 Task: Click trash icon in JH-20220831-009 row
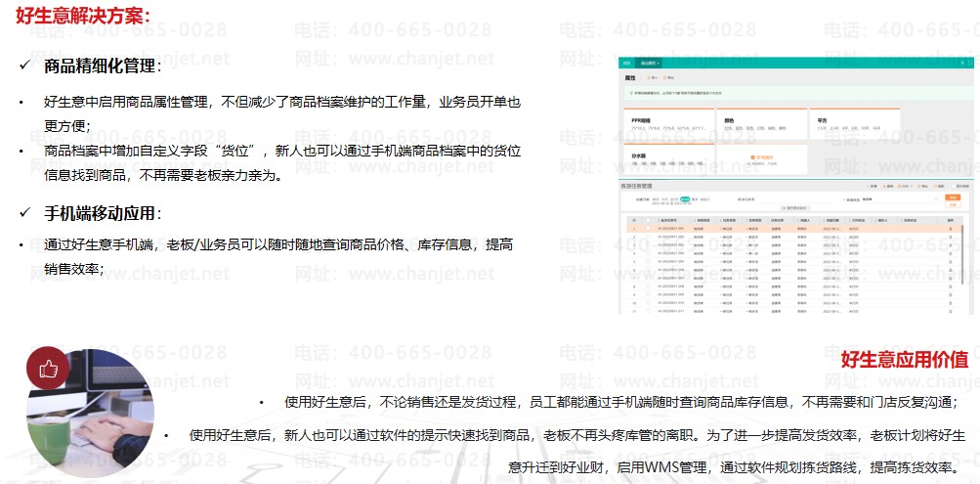pos(950,294)
